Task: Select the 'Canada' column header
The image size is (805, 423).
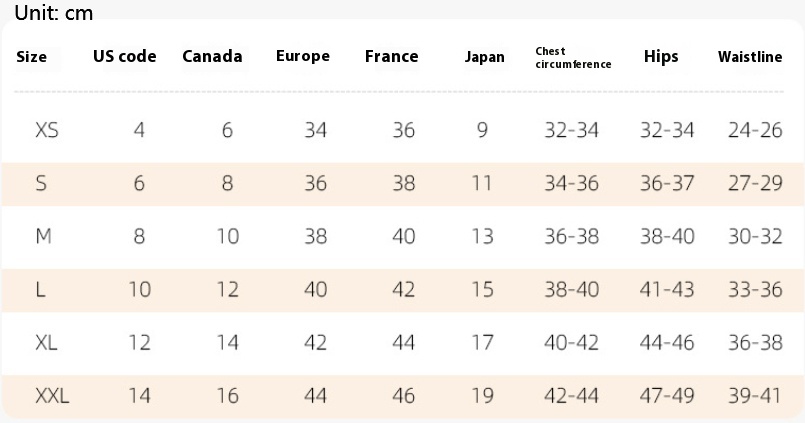Action: 212,56
